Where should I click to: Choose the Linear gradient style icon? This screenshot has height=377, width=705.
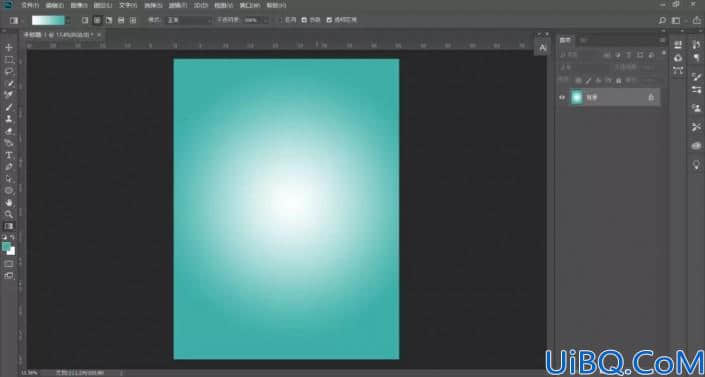tap(85, 20)
